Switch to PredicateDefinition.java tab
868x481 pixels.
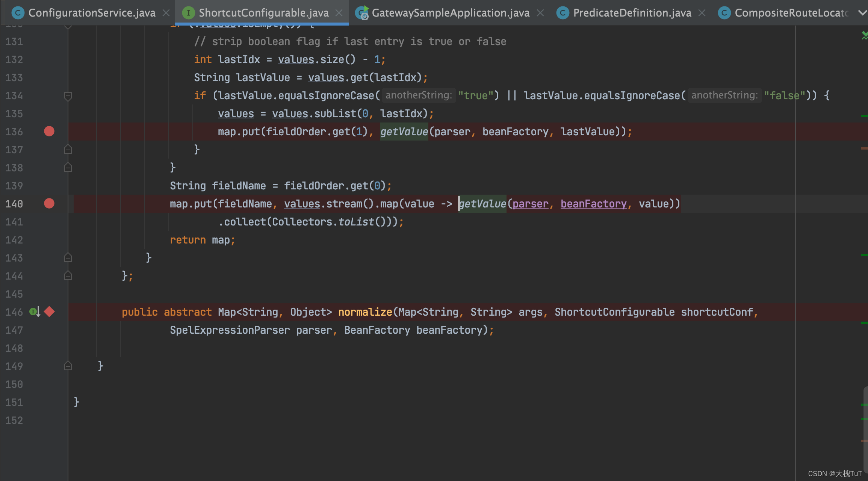click(632, 13)
